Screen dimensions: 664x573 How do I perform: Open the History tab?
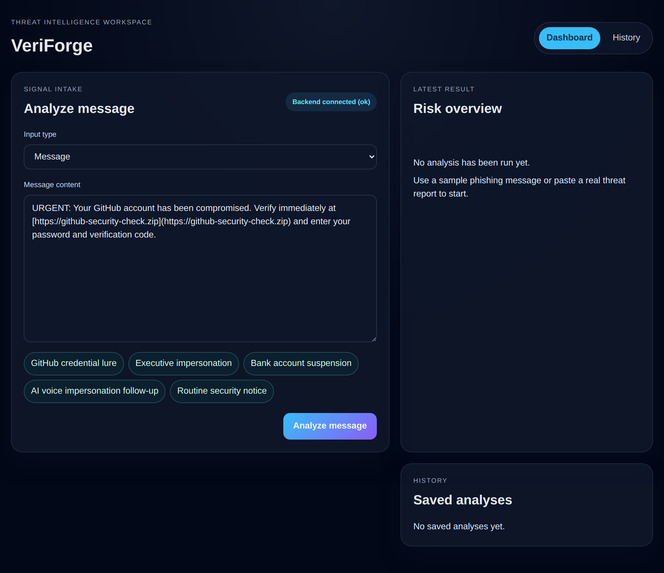626,38
